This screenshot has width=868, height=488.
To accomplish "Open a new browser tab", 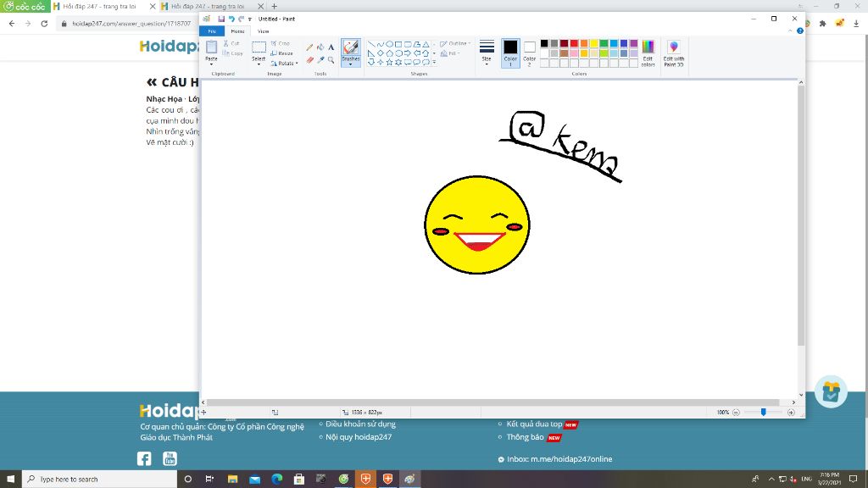I will [x=274, y=6].
